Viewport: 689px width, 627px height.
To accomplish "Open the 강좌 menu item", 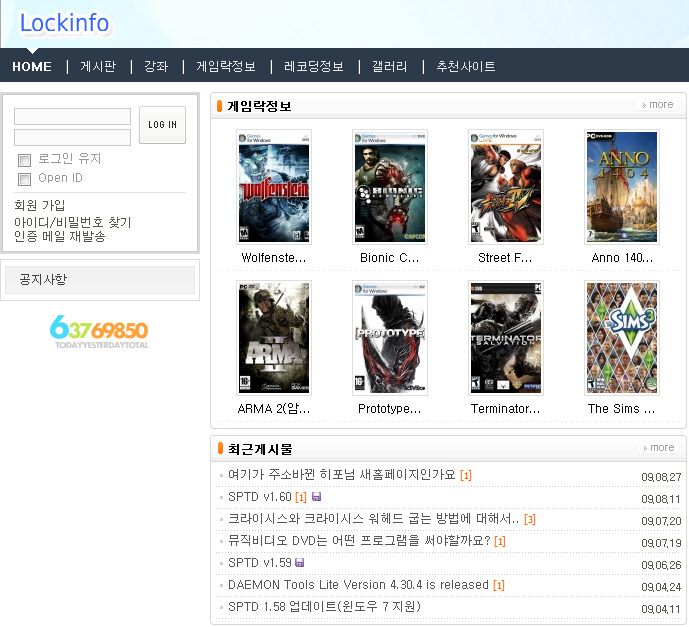I will [156, 66].
